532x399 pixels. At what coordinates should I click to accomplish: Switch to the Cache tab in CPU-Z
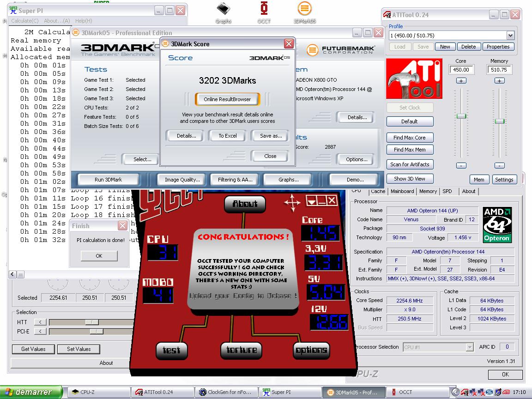click(x=378, y=191)
